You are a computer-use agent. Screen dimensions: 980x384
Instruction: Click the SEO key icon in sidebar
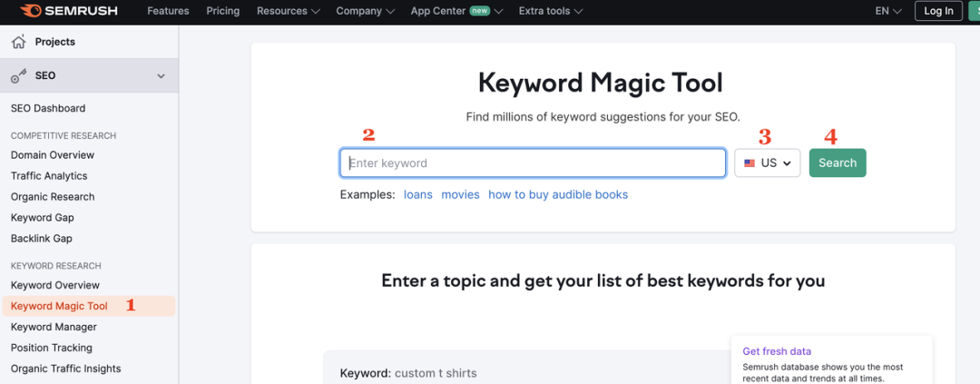point(18,76)
